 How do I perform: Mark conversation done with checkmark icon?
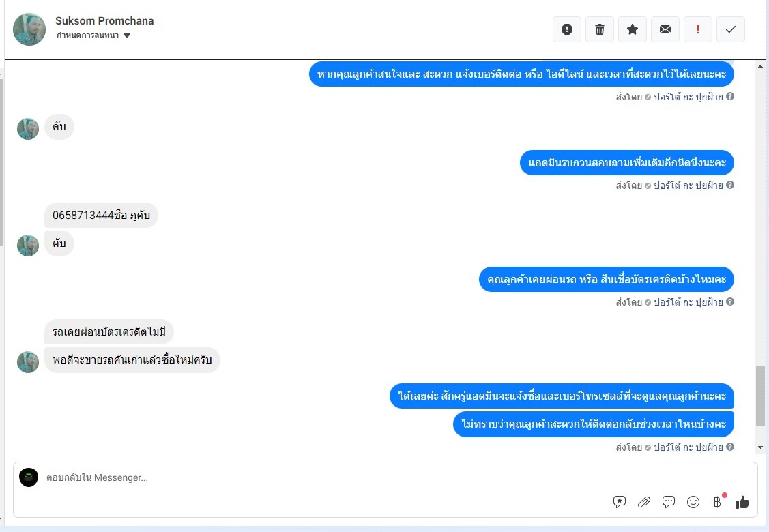point(731,29)
